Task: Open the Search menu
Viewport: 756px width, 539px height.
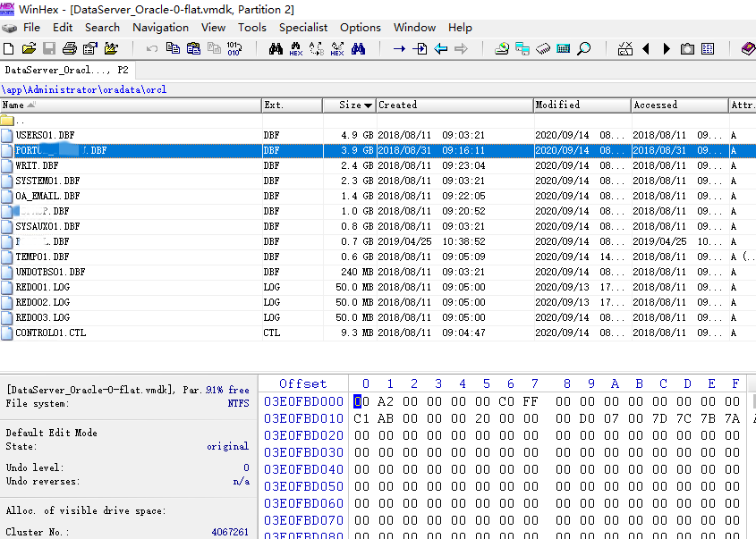Action: [x=102, y=28]
